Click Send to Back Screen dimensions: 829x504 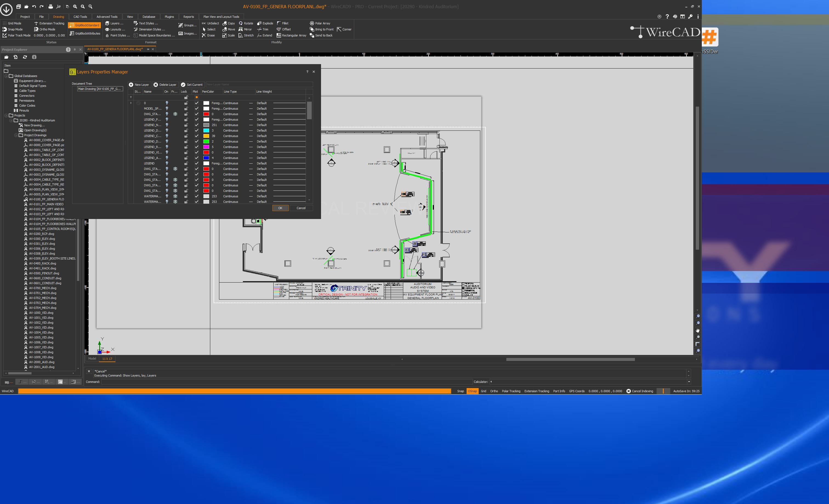pyautogui.click(x=321, y=35)
